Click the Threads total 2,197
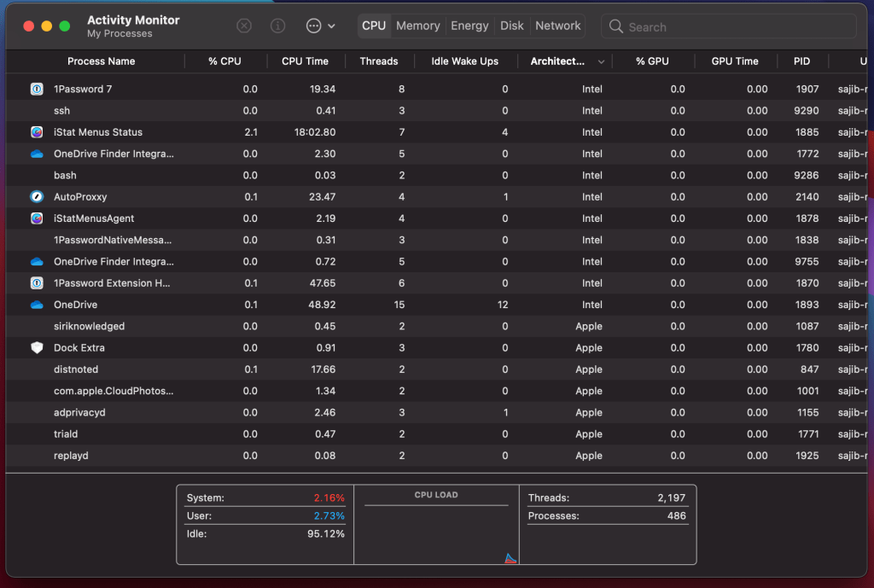 [x=672, y=498]
